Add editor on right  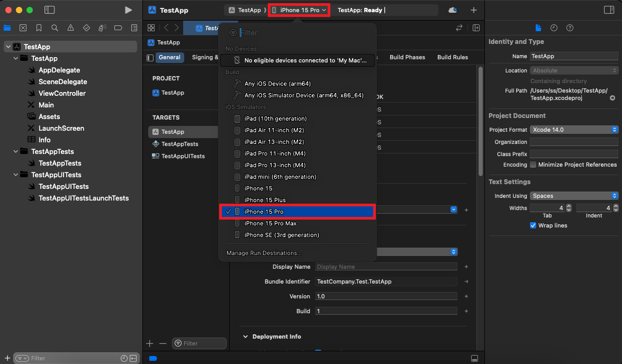click(476, 28)
